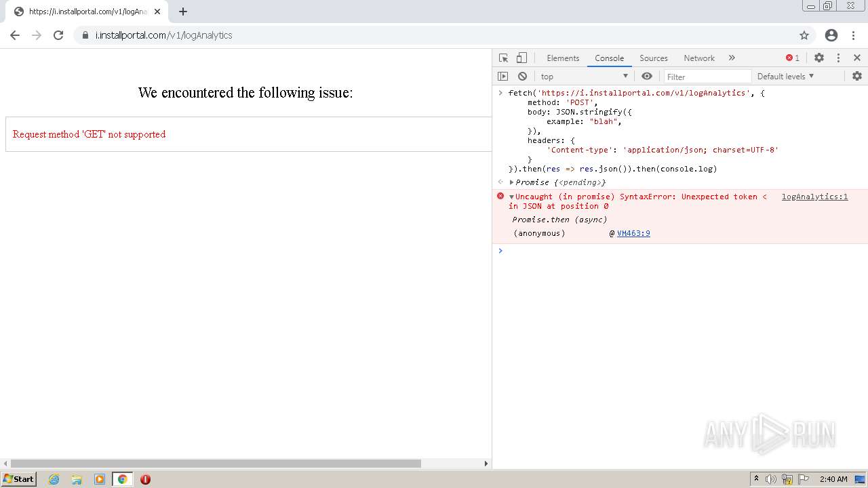The image size is (868, 488).
Task: Open the media player taskbar icon
Action: [100, 479]
